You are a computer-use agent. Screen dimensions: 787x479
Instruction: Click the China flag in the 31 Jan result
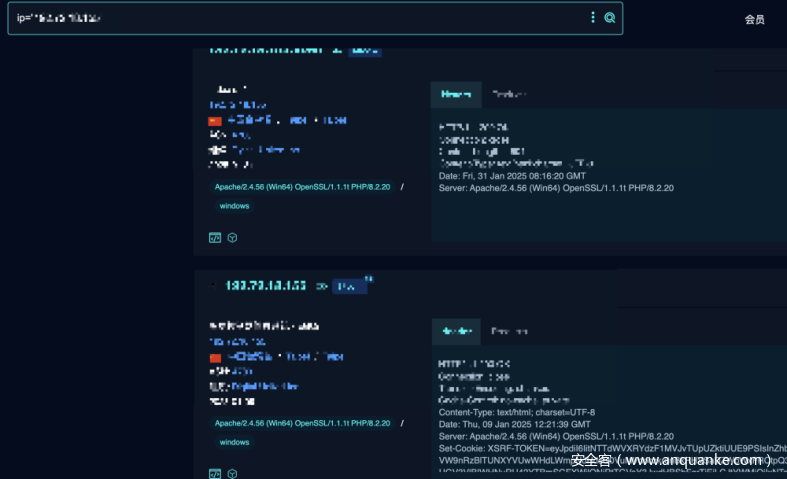tap(215, 121)
